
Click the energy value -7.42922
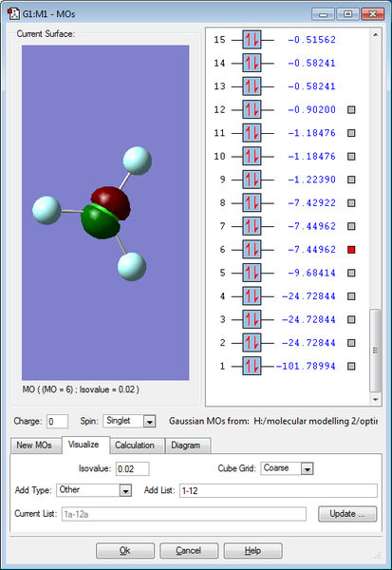pyautogui.click(x=311, y=203)
